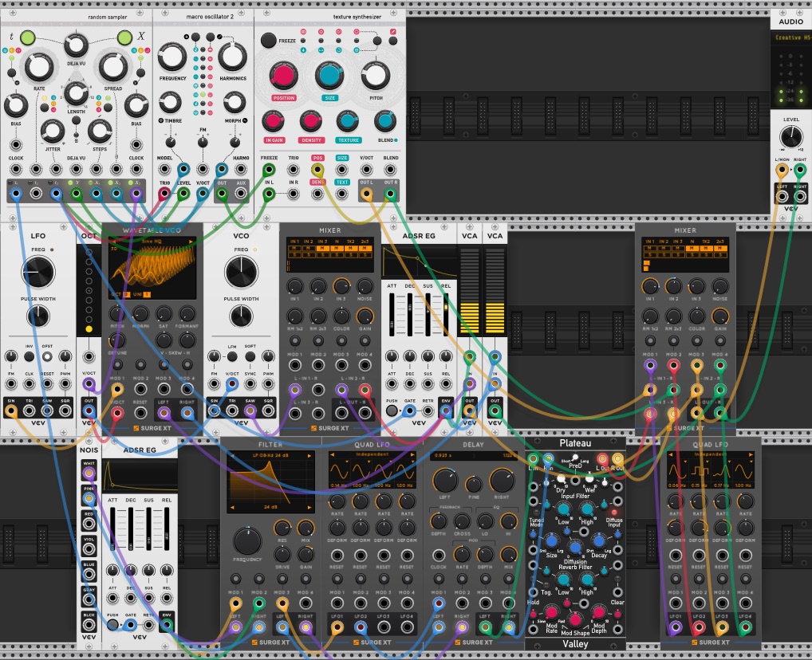Click the LENGTH knob on random sampler

(76, 94)
